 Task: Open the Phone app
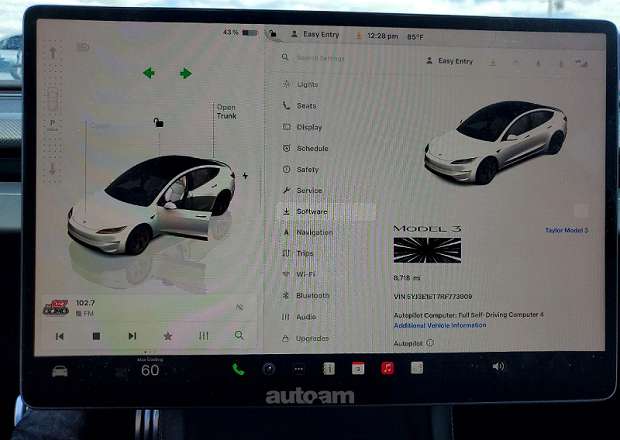238,369
